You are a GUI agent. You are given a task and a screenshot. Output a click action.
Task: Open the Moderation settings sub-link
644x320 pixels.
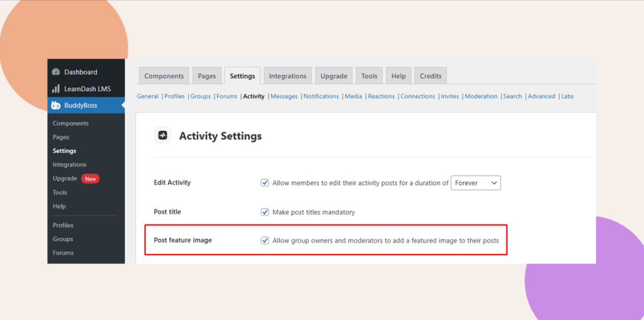coord(481,96)
